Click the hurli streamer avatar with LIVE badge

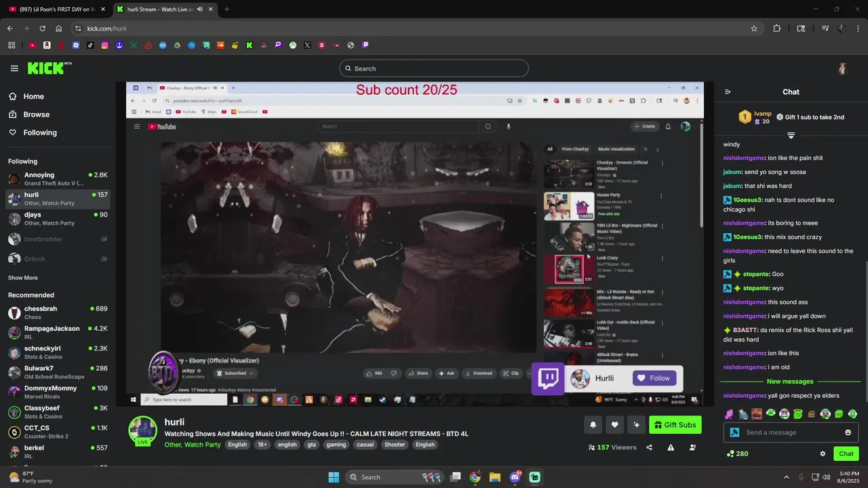[142, 431]
